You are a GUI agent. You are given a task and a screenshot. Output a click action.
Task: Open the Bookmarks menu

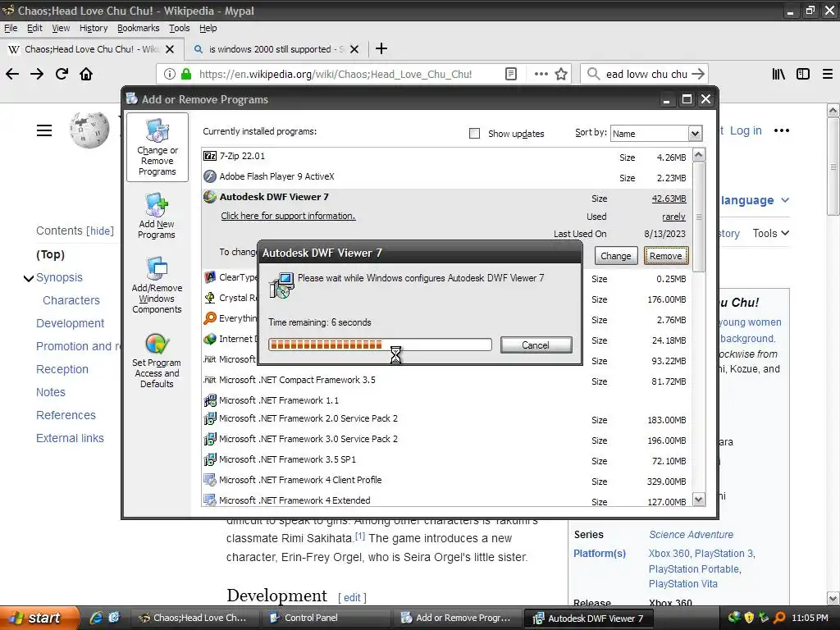tap(138, 28)
